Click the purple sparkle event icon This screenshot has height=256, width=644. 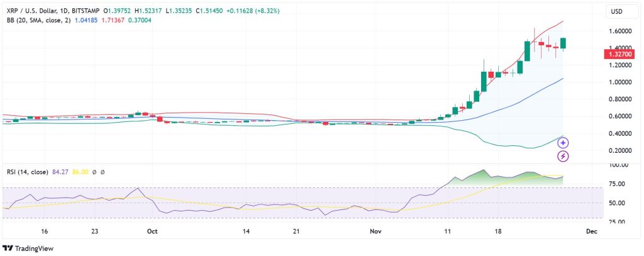point(563,143)
